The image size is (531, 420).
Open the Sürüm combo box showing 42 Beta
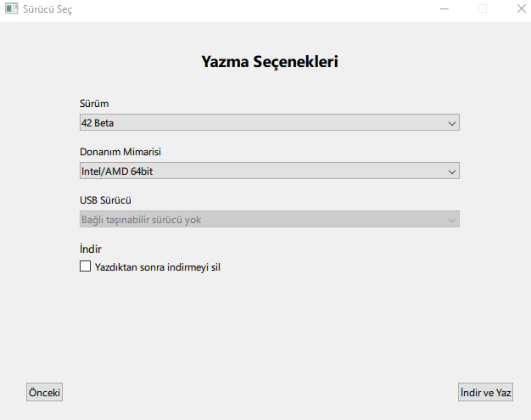254,123
